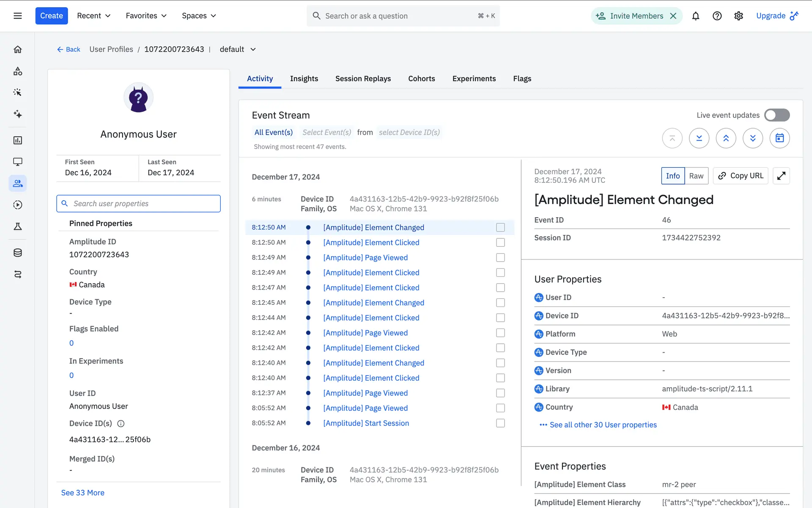Screen dimensions: 812x508
Task: Switch to the Cohorts tab
Action: pyautogui.click(x=421, y=79)
